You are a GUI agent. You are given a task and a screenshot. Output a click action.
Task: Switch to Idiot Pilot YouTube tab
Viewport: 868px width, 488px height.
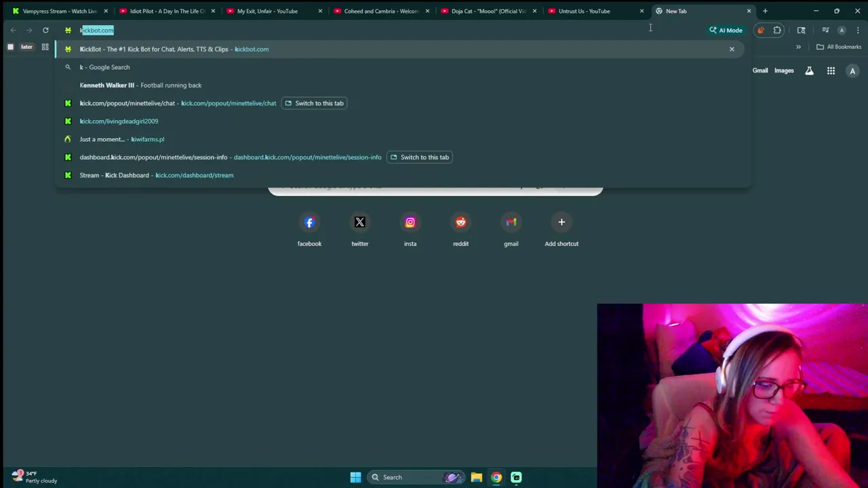click(167, 11)
